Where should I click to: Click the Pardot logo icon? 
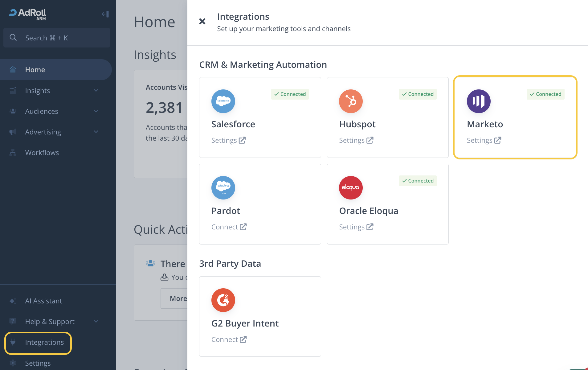pos(223,188)
